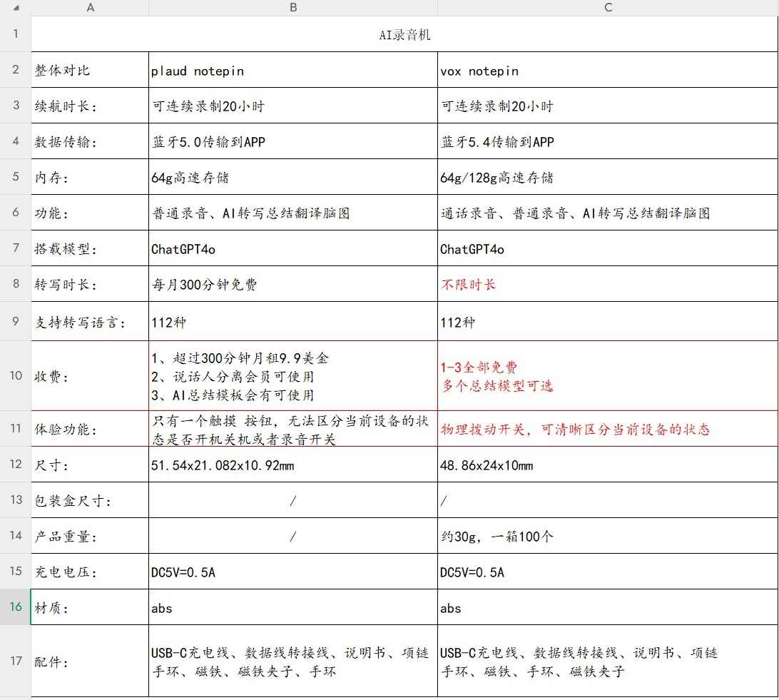
Task: Select cell 材质：
Action: point(90,607)
